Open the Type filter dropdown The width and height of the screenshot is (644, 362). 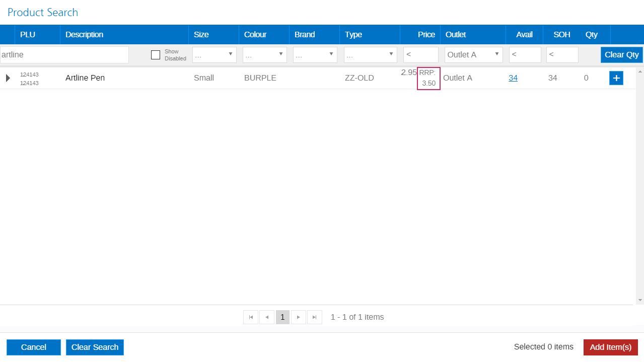371,55
